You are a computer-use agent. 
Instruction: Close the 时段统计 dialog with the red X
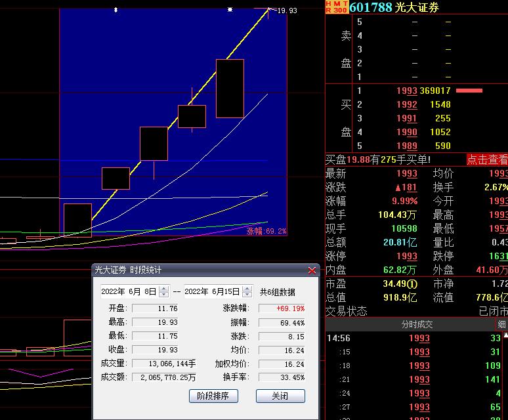pos(312,270)
